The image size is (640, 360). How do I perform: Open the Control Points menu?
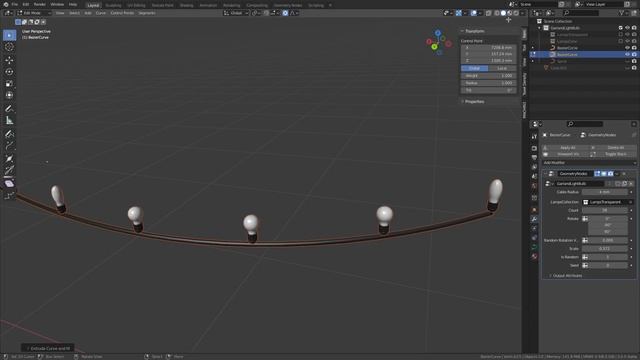pos(122,13)
